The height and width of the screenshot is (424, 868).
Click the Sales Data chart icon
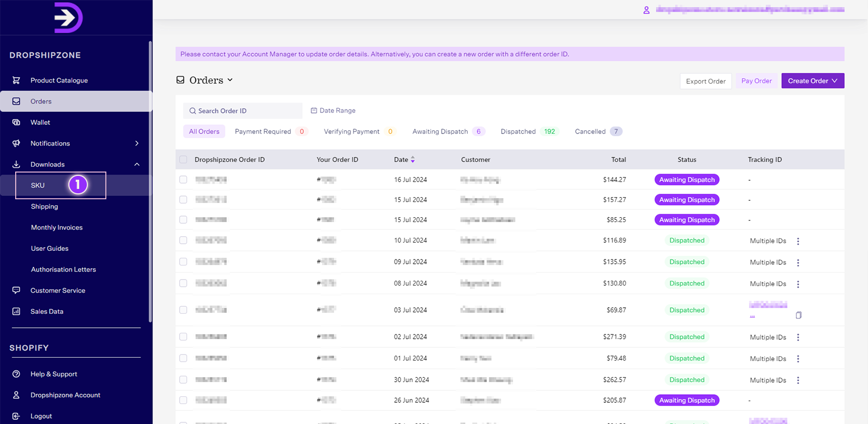[x=16, y=312]
